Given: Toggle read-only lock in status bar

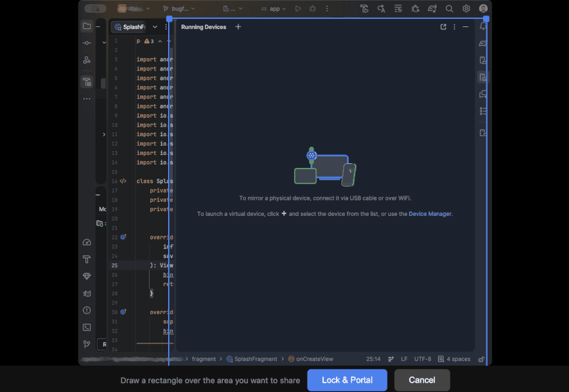Looking at the screenshot, I should 482,359.
